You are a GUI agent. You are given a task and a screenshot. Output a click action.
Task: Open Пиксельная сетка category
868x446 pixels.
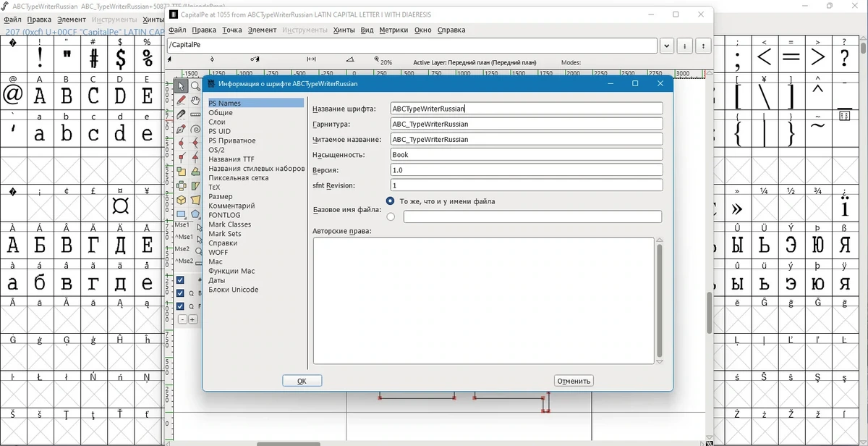coord(239,178)
